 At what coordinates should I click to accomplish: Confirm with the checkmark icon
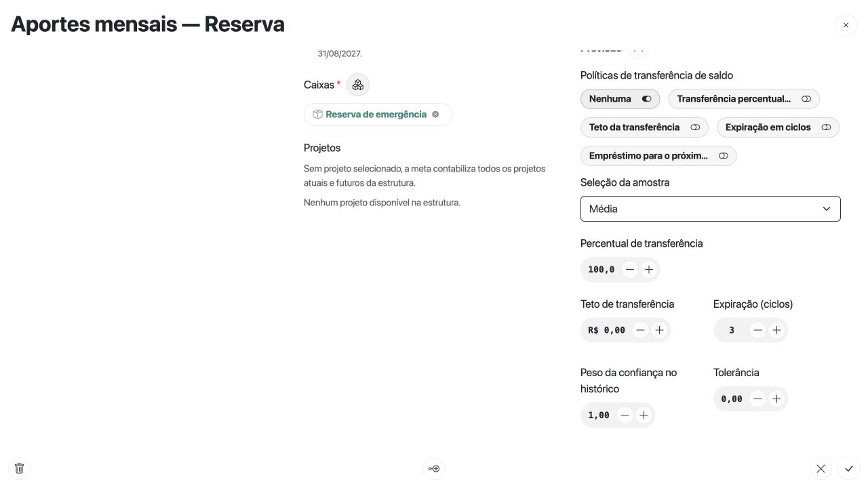(848, 468)
